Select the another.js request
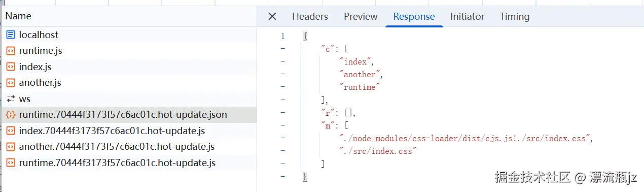 (128, 83)
